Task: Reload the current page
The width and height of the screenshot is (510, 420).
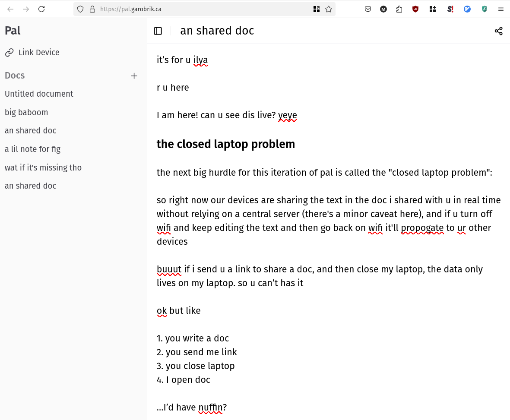Action: 41,9
